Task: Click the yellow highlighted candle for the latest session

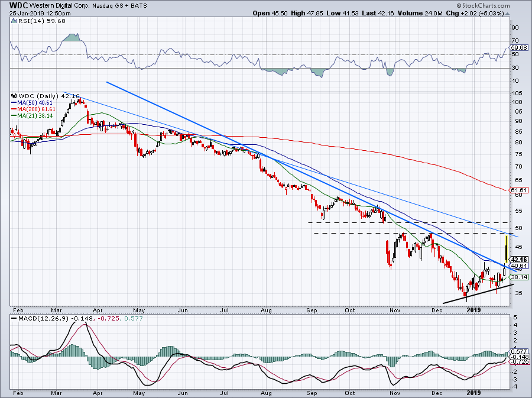Action: (x=506, y=249)
